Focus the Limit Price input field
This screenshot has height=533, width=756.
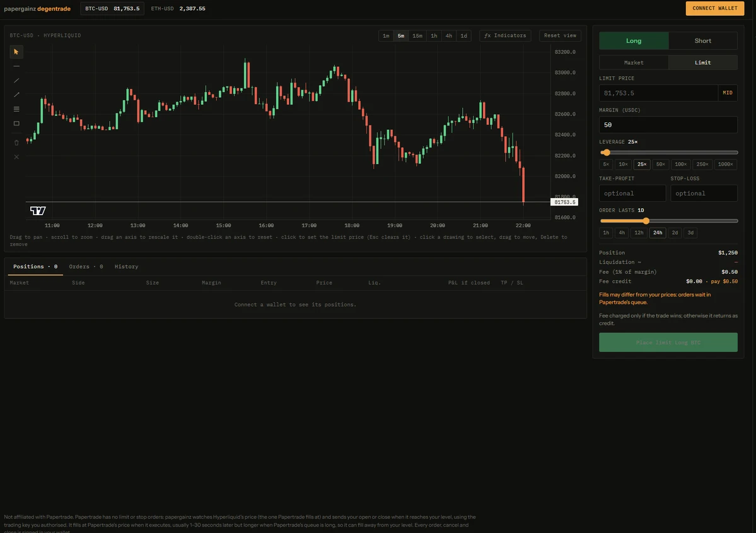[x=658, y=93]
